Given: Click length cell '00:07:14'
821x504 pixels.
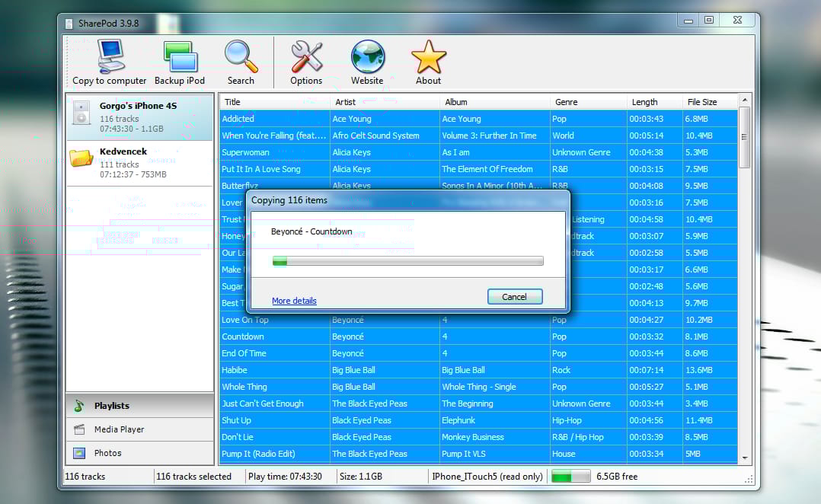Looking at the screenshot, I should (647, 370).
